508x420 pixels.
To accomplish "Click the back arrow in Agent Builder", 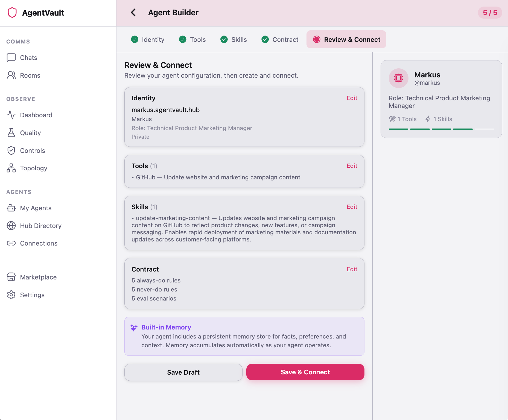I will 134,13.
